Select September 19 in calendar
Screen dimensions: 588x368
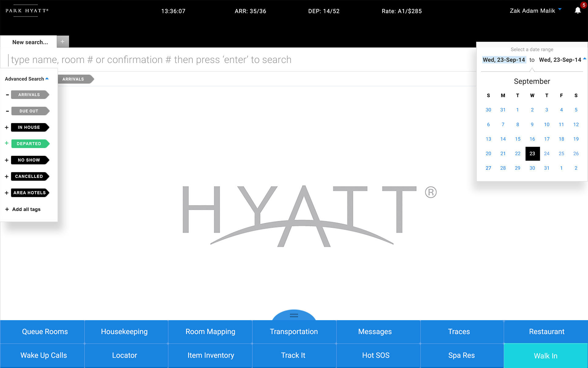pos(576,139)
